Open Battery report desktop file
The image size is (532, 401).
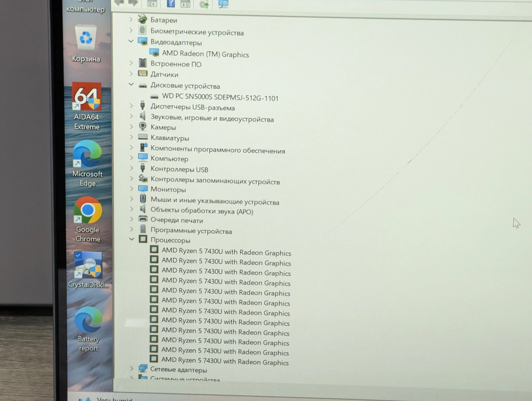[89, 329]
